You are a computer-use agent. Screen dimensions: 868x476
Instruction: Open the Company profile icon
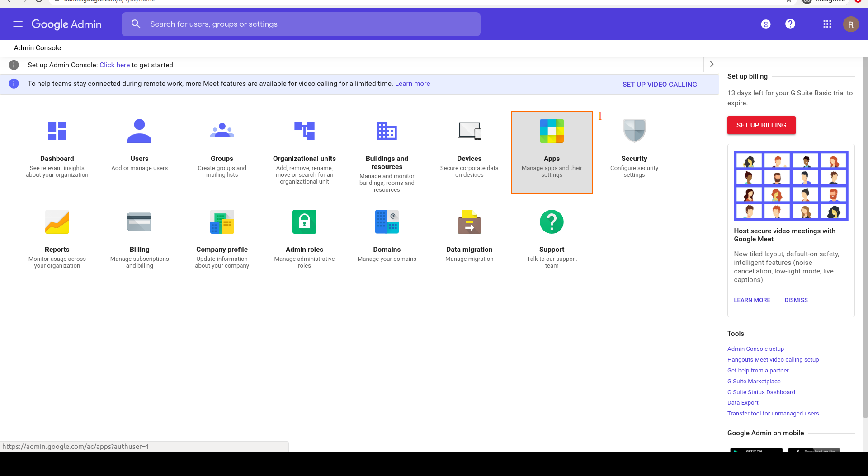click(222, 222)
